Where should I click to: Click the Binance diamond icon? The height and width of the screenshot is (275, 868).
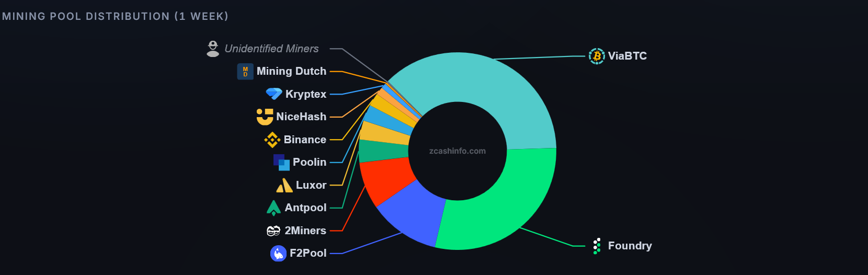[x=272, y=140]
